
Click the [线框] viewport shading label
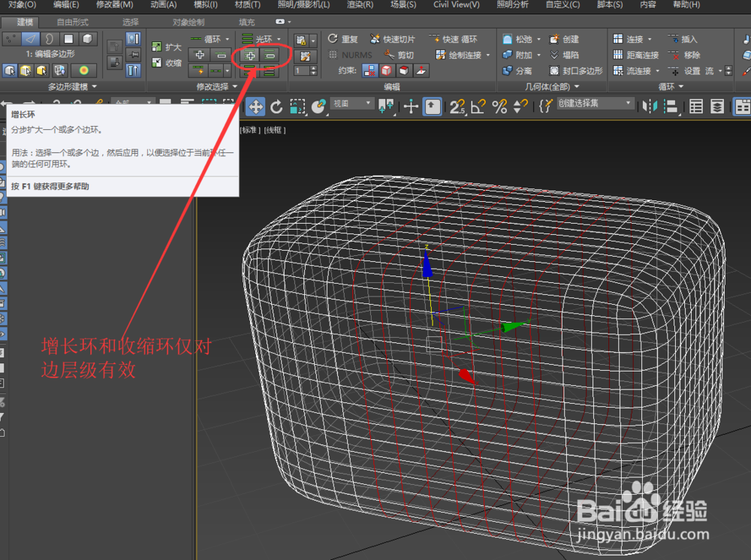click(x=274, y=130)
